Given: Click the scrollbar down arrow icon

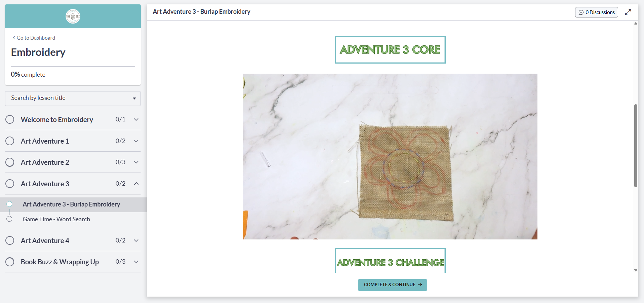Looking at the screenshot, I should pyautogui.click(x=636, y=270).
